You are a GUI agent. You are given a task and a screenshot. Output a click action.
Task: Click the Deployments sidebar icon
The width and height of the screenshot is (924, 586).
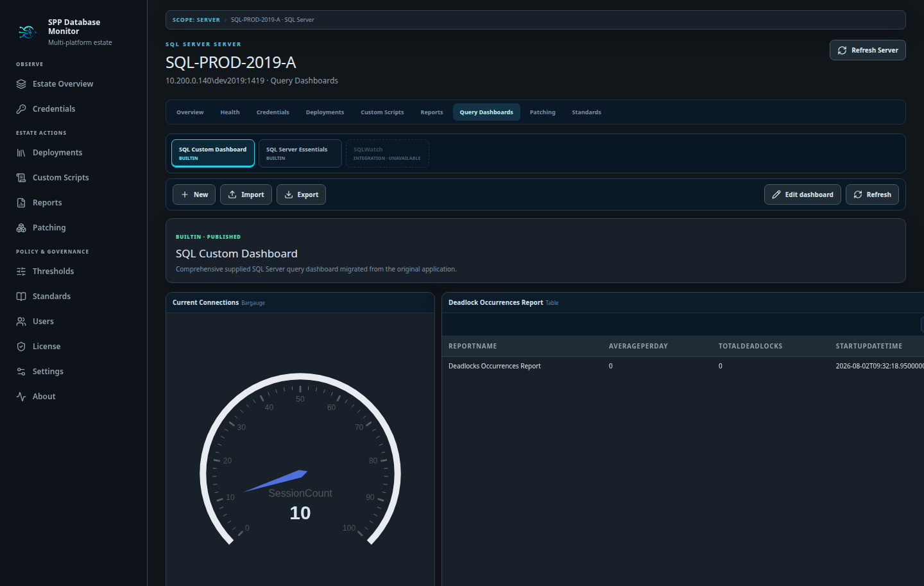(21, 153)
